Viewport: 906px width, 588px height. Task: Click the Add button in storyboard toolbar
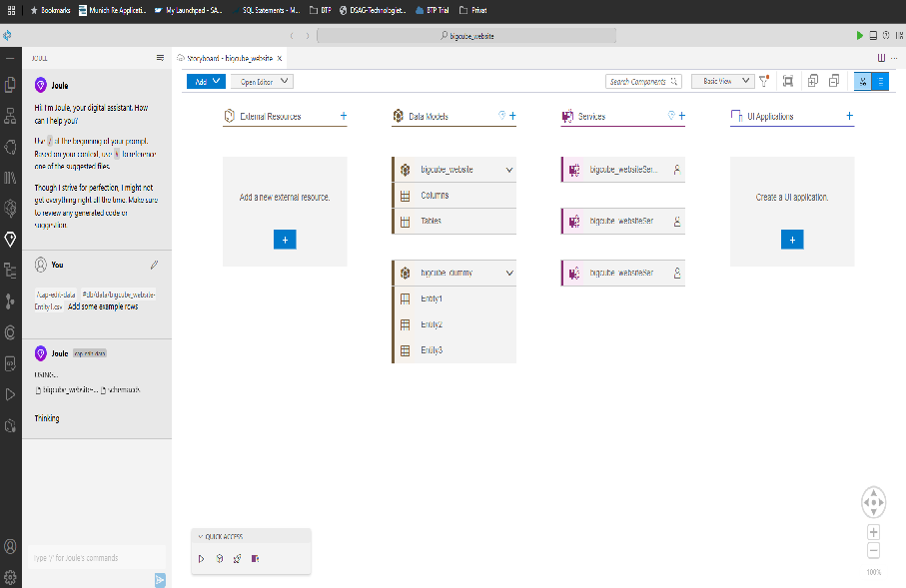(x=206, y=82)
